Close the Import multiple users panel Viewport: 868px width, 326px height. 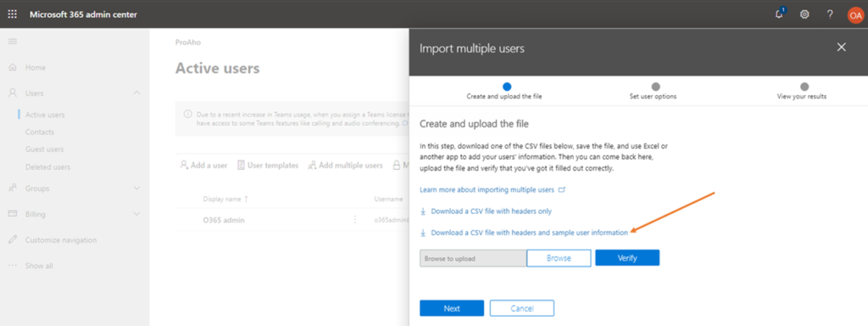[842, 48]
